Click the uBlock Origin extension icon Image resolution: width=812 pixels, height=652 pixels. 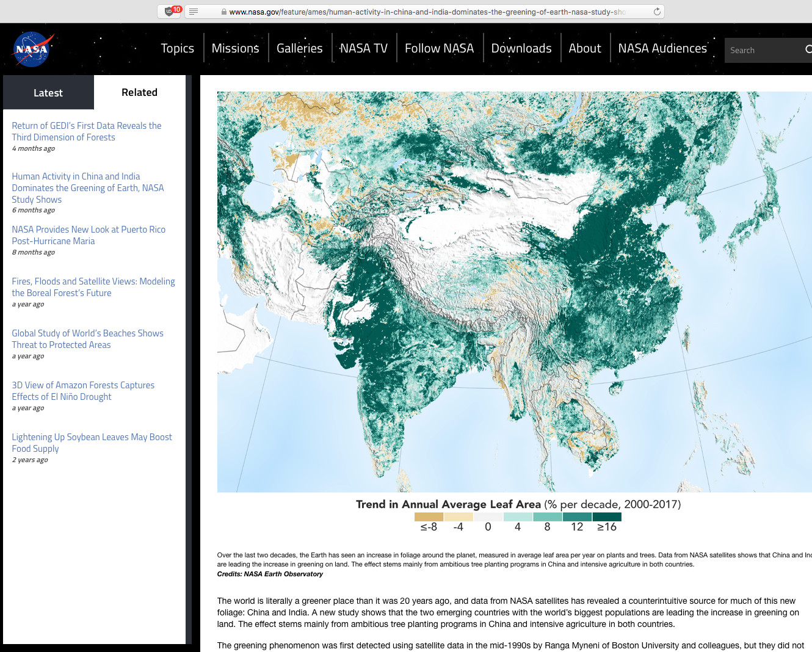169,12
